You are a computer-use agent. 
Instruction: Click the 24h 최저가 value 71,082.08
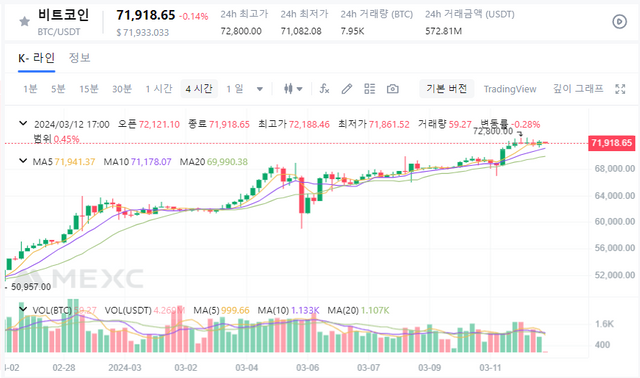[301, 31]
